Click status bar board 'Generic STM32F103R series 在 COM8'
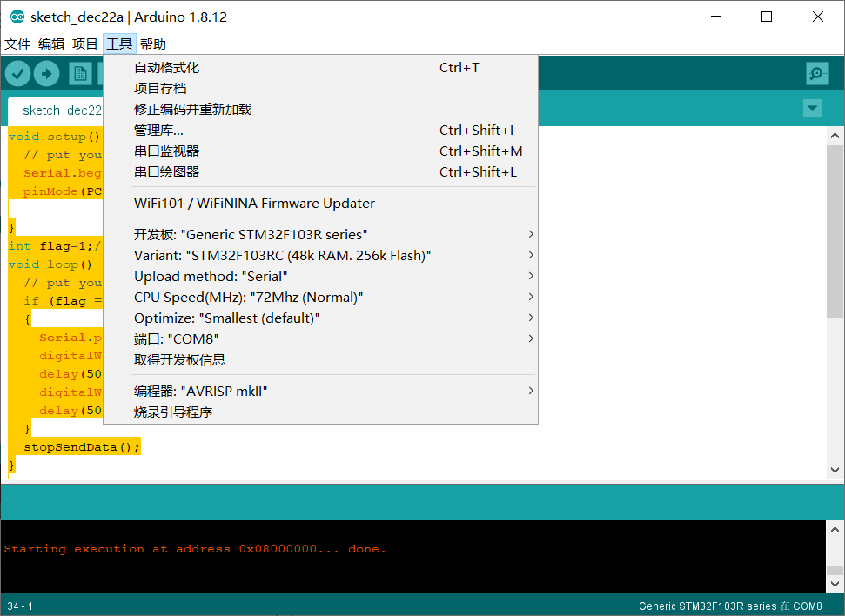Image resolution: width=845 pixels, height=616 pixels. [730, 606]
